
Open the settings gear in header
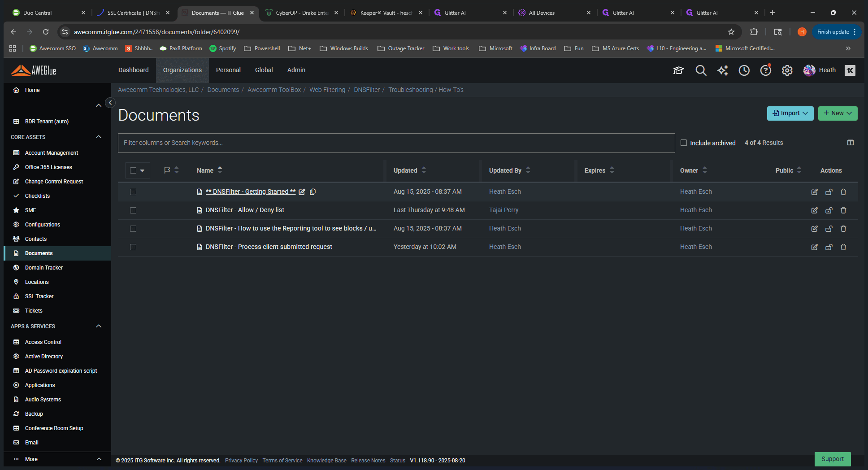click(x=787, y=70)
